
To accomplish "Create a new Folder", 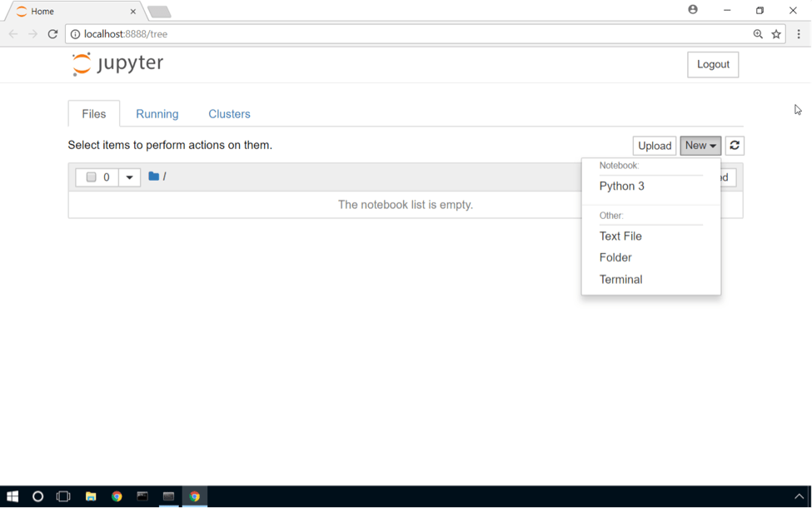I will [615, 257].
